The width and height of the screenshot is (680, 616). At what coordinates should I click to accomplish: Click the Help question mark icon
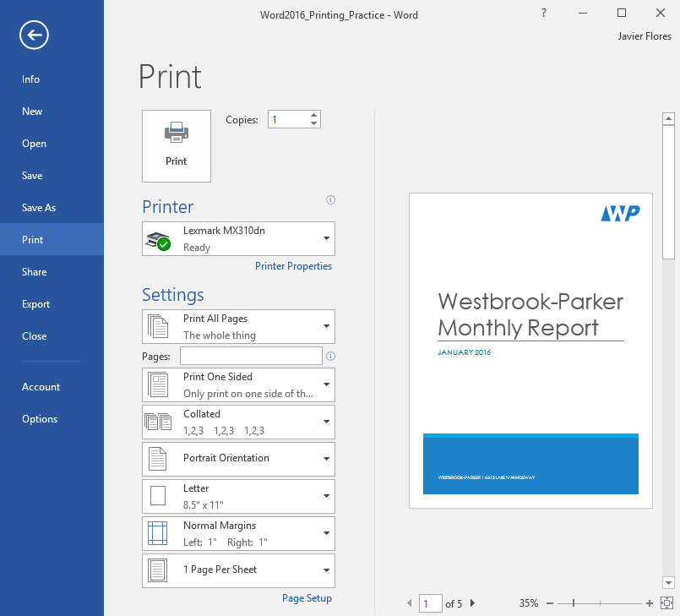(543, 14)
